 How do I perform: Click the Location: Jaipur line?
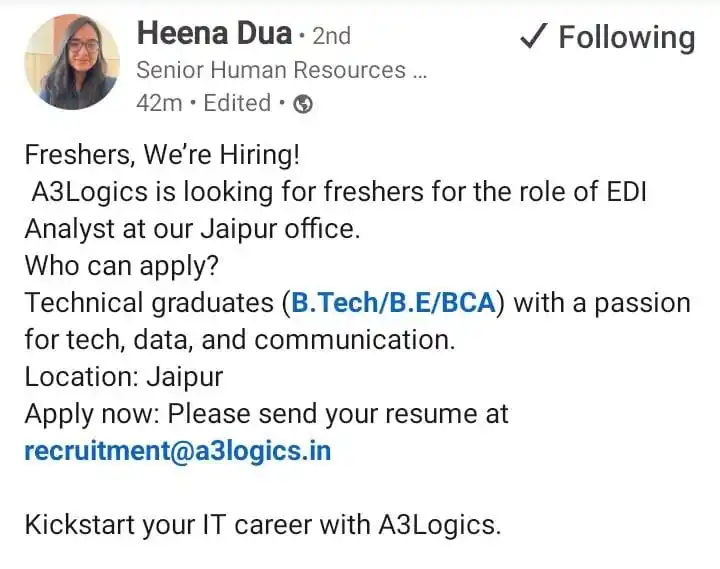coord(124,377)
